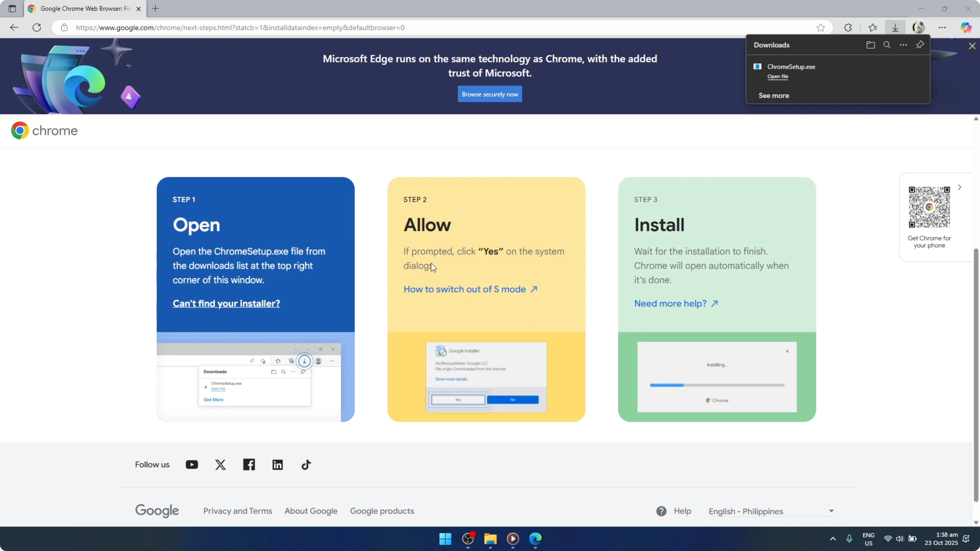
Task: Open the Favorites list icon
Action: point(873,27)
